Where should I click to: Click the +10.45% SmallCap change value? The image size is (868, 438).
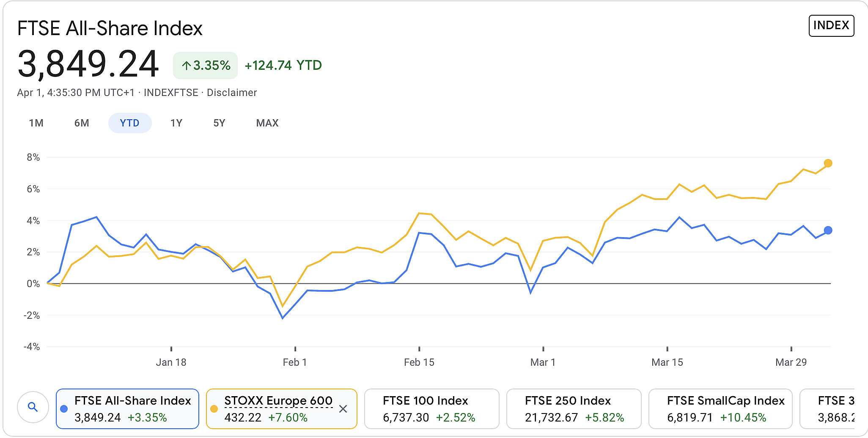pos(743,418)
